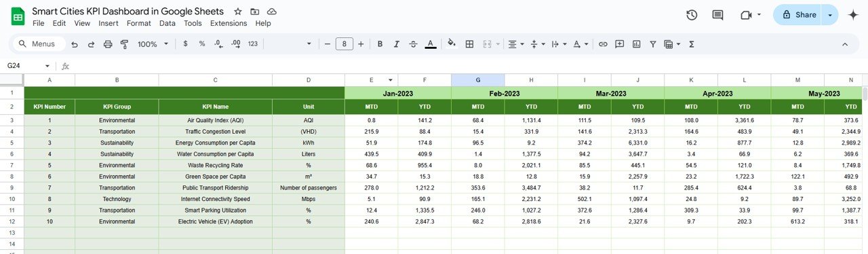Select the Feb-2023 header cell

point(505,93)
